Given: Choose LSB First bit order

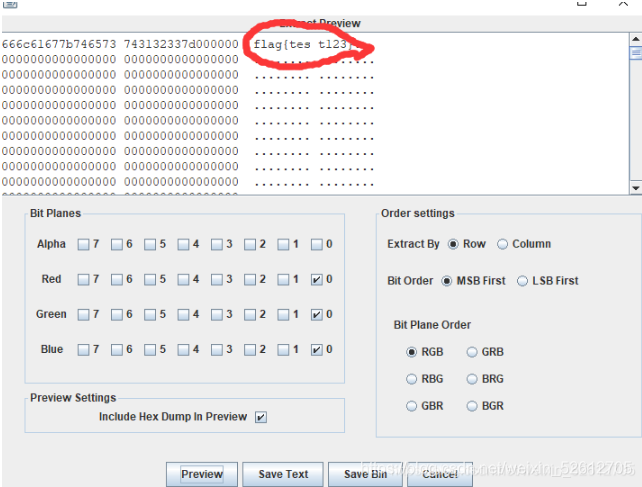Looking at the screenshot, I should (522, 281).
